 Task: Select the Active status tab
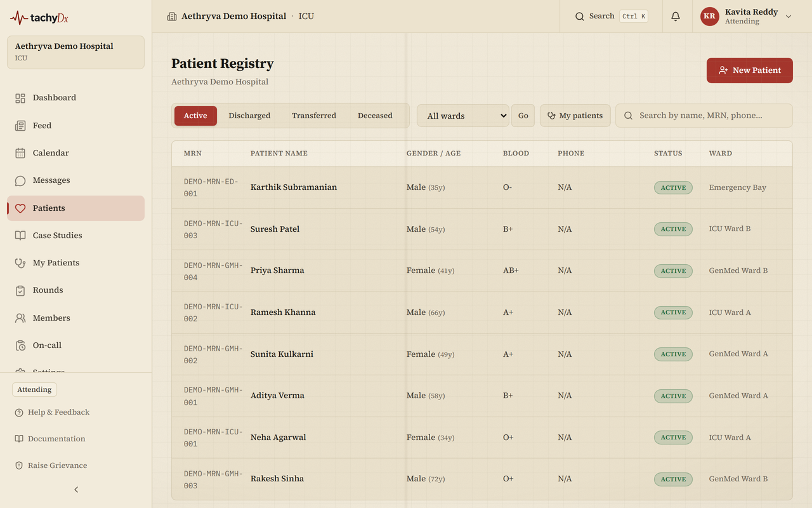(195, 116)
